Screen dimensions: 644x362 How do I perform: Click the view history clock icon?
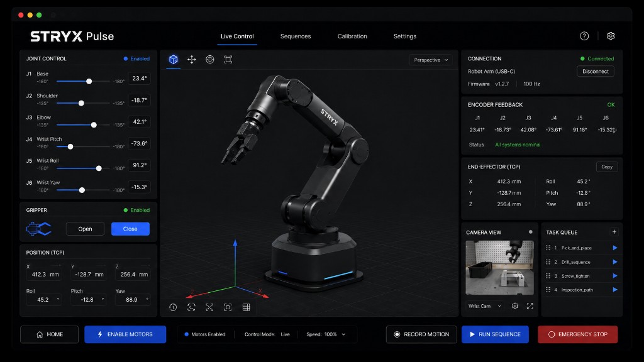173,307
